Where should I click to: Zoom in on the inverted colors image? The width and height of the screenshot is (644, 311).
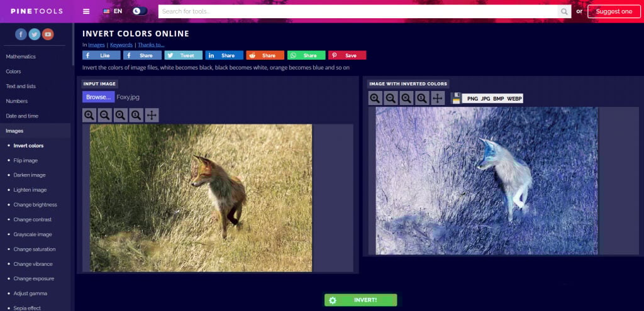coord(375,98)
